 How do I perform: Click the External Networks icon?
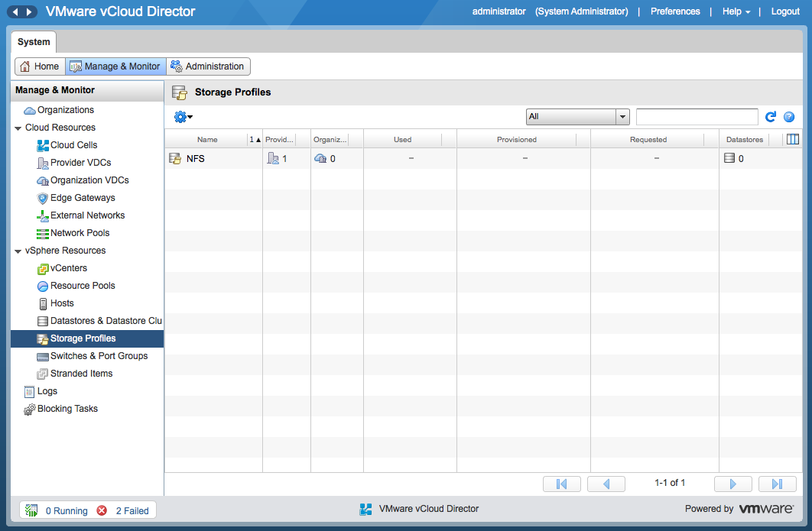[x=43, y=215]
